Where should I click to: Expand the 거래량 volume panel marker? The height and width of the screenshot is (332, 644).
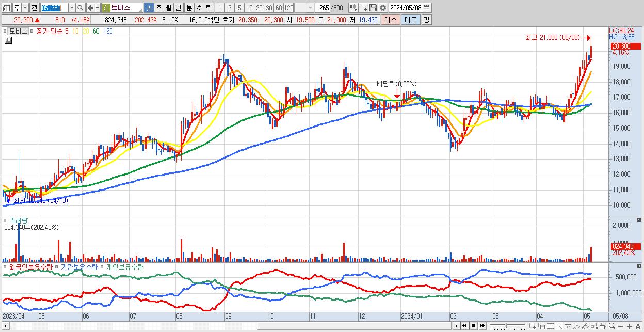(5, 220)
